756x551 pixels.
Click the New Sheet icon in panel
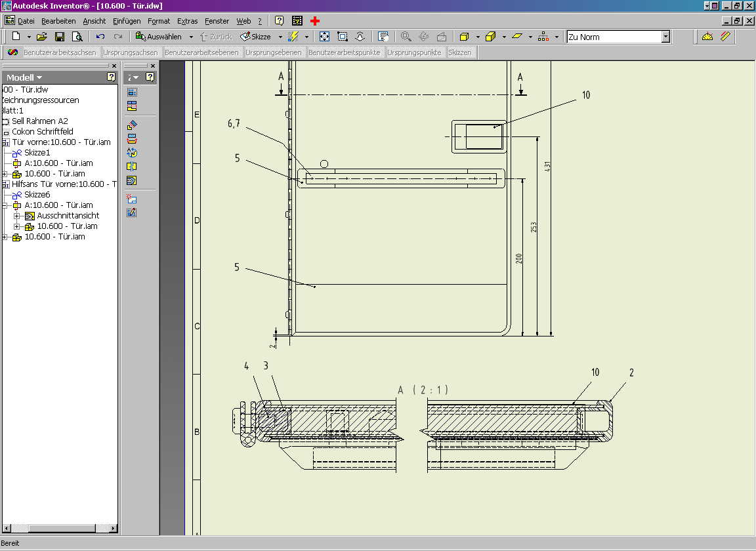[132, 198]
